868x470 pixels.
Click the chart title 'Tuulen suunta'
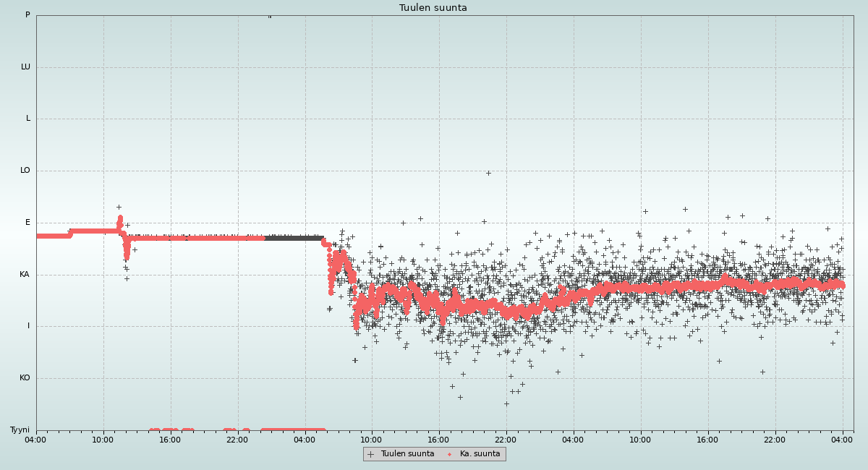point(433,8)
